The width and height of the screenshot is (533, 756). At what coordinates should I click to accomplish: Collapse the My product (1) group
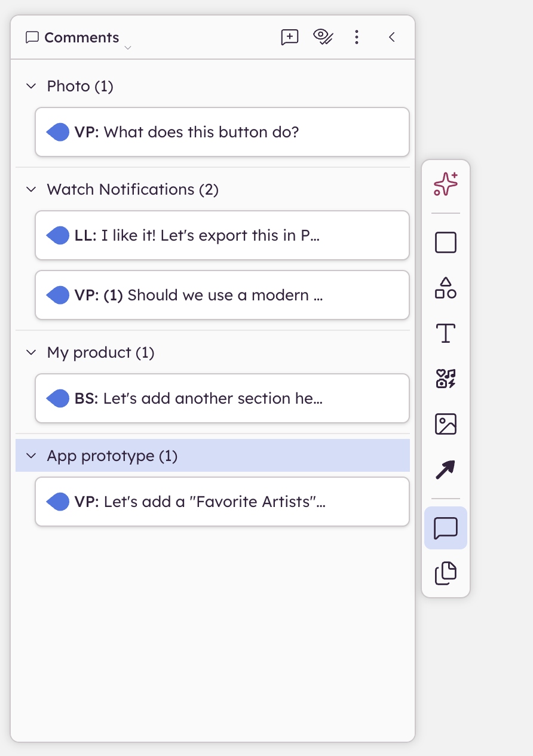pos(31,352)
